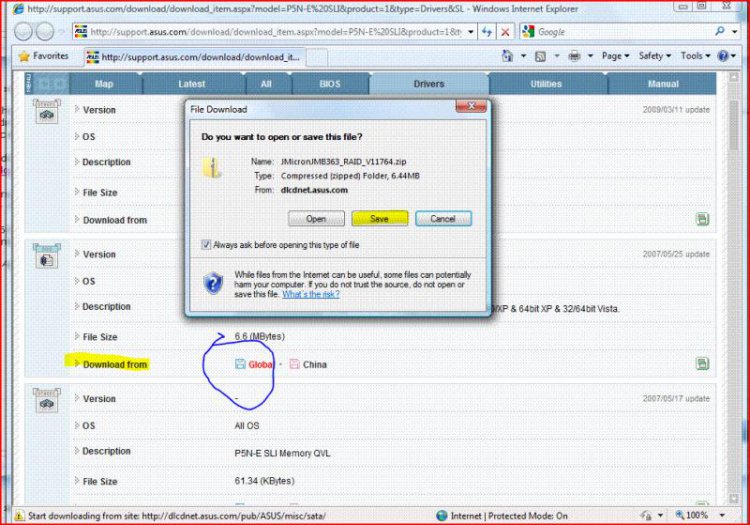Screen dimensions: 750x525
Task: Open the zoom level dropdown arrow in status bar
Action: 722,515
